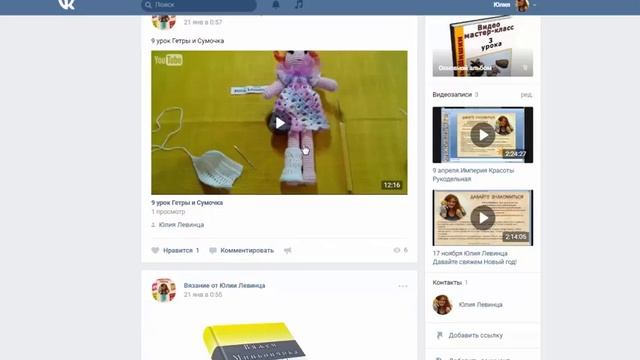Screen dimensions: 640x360
Task: Open the Юлия Левинца author link under video
Action: (181, 224)
